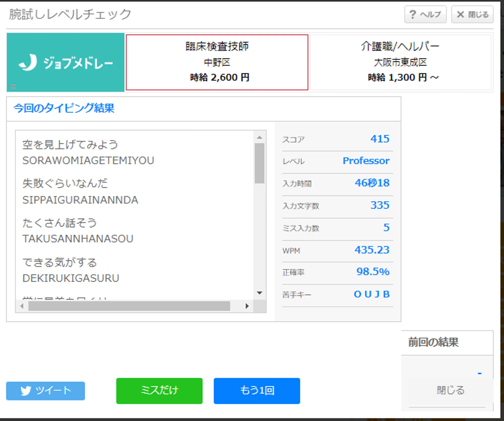Click the 前回の結果 heading
Screen dimensions: 504x421
[433, 342]
